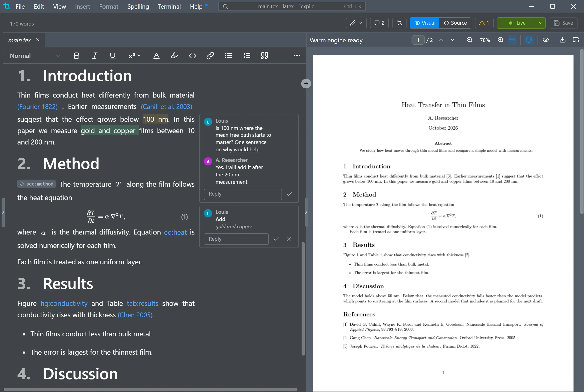Insert inline code formatting

tap(192, 56)
